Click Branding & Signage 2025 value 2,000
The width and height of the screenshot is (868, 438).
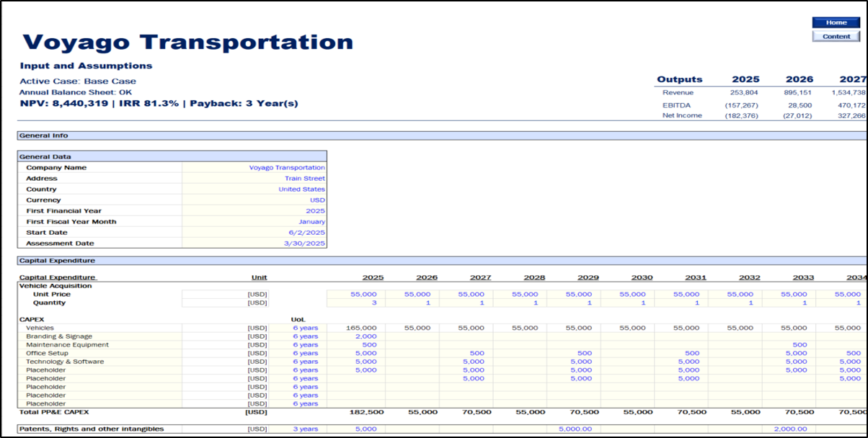(356, 336)
